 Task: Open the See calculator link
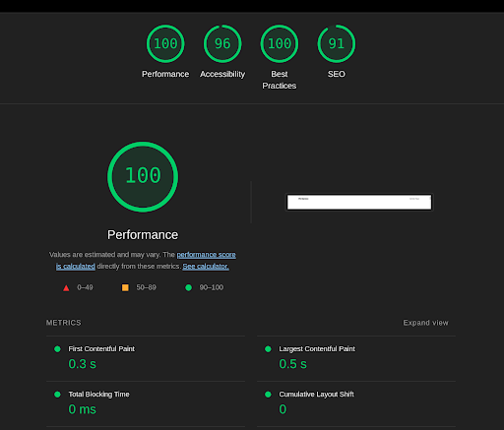[206, 267]
